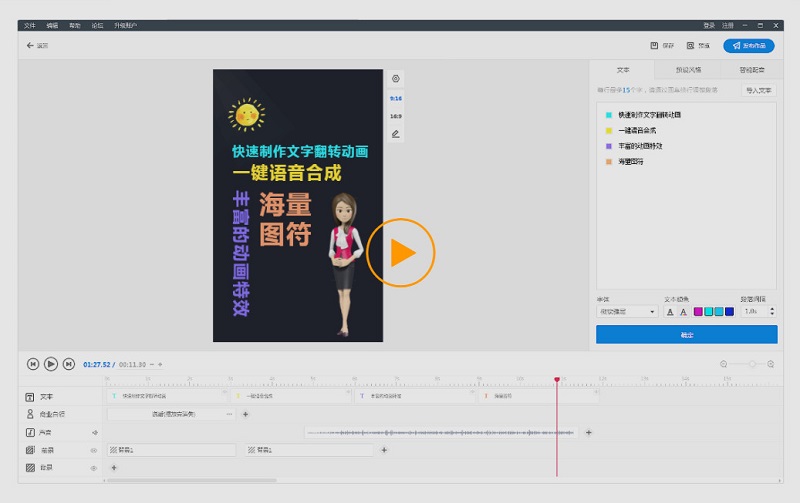
Task: Open the 文件 menu
Action: pyautogui.click(x=30, y=25)
